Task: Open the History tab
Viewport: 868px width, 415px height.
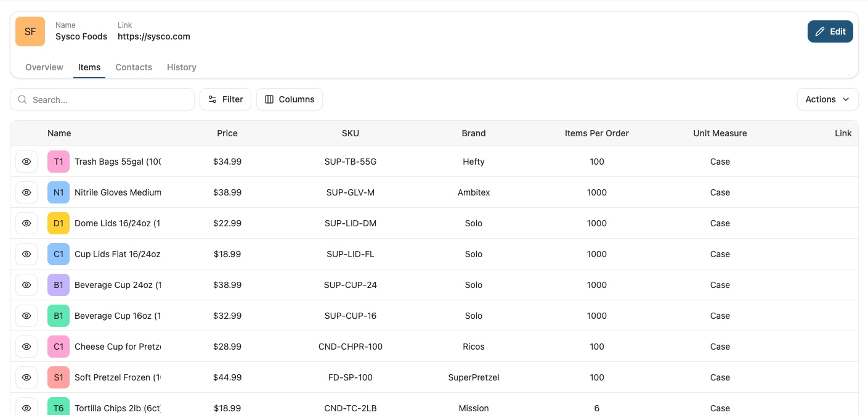Action: (x=182, y=67)
